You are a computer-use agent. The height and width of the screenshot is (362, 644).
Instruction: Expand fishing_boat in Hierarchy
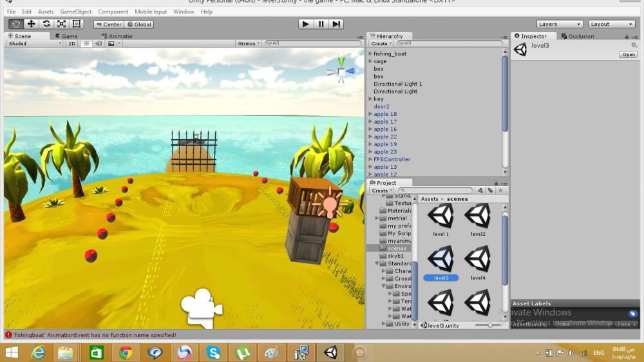click(370, 53)
